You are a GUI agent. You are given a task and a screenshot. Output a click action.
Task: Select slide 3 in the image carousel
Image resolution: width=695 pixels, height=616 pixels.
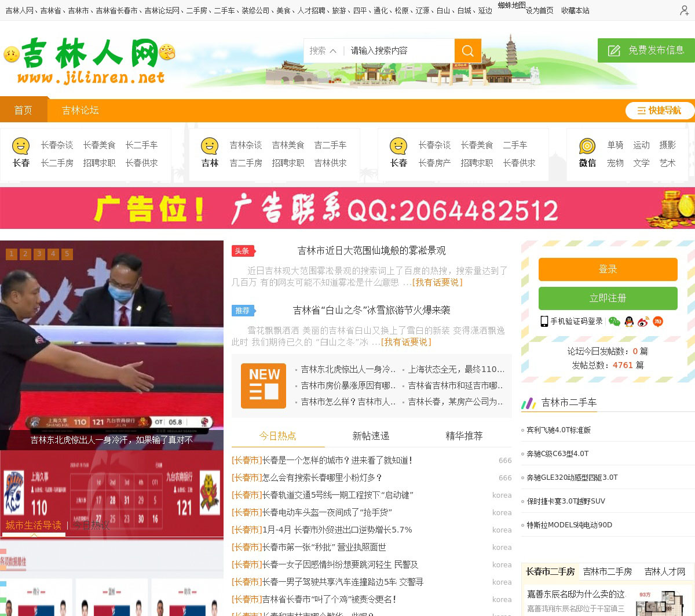pyautogui.click(x=39, y=254)
